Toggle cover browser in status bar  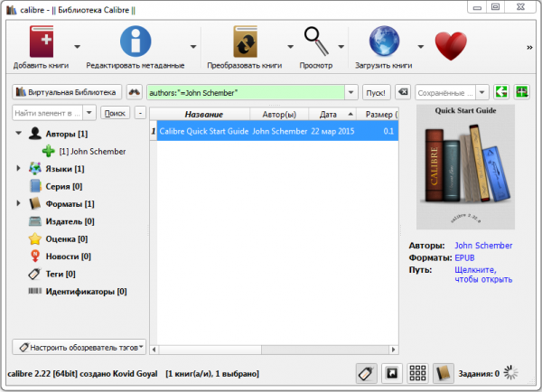click(x=392, y=373)
